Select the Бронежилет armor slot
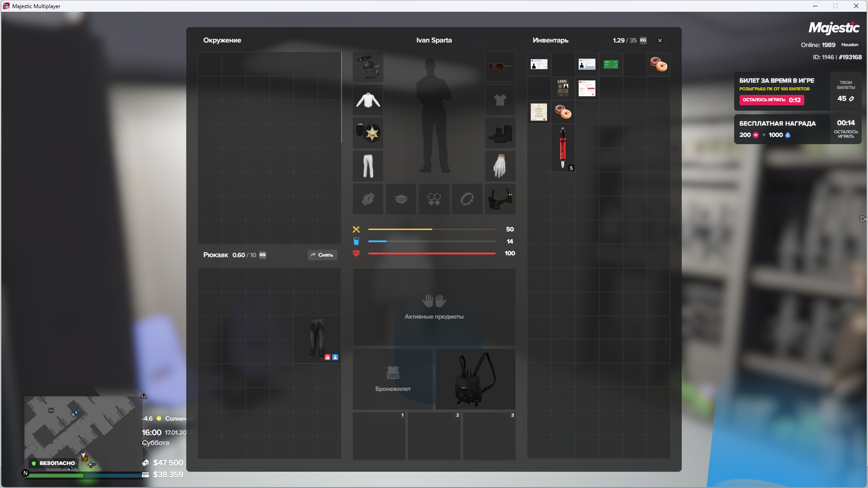This screenshot has width=868, height=488. click(393, 379)
